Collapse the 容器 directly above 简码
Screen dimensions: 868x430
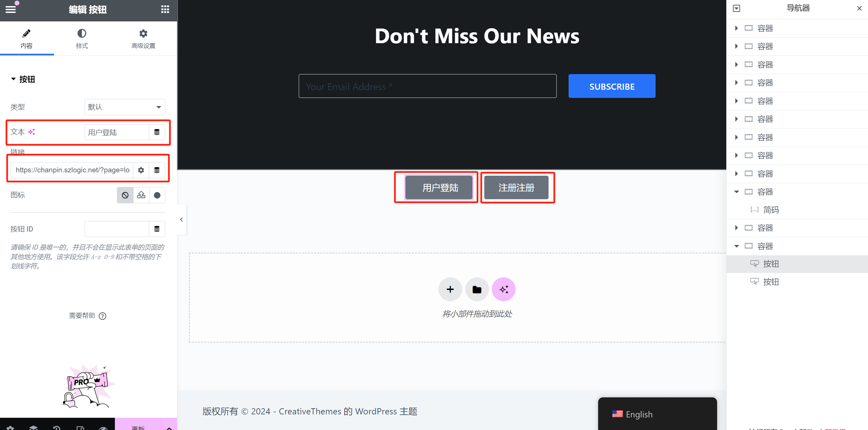(x=736, y=192)
